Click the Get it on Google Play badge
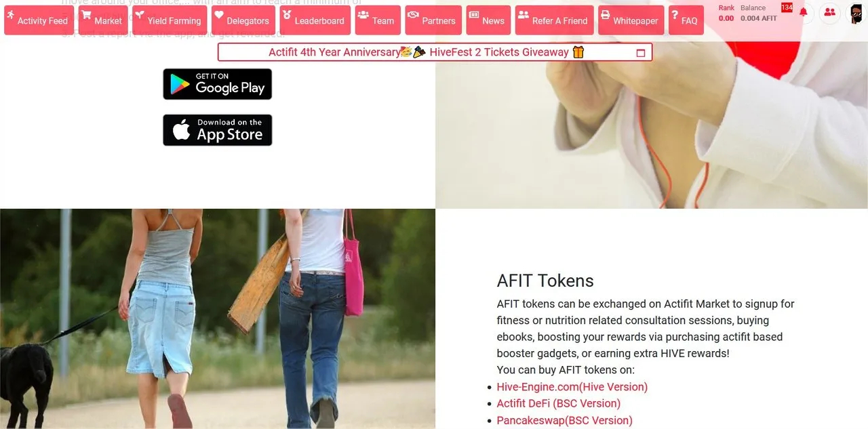 [218, 84]
